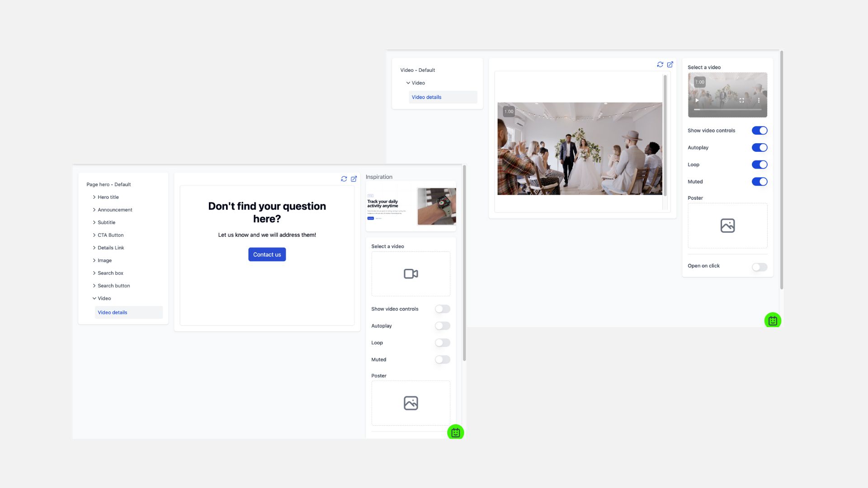Click the Contact us button in hero preview
The image size is (868, 488).
[267, 254]
